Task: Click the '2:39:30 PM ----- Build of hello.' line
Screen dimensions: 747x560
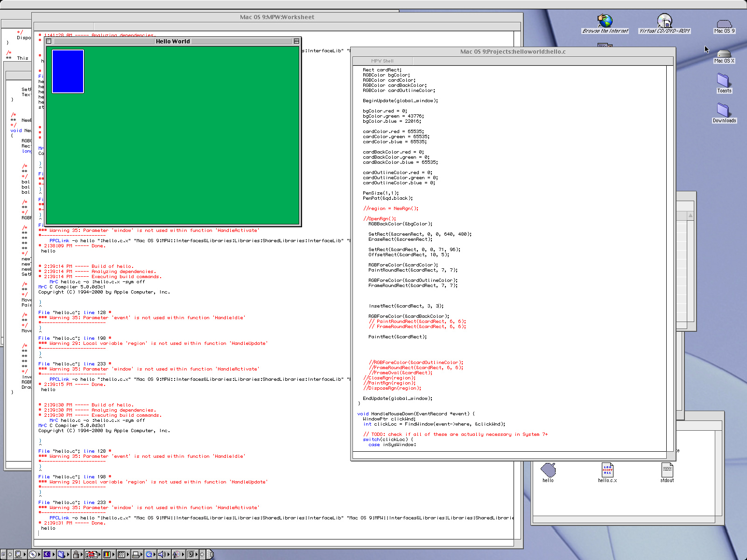Action: [x=86, y=405]
